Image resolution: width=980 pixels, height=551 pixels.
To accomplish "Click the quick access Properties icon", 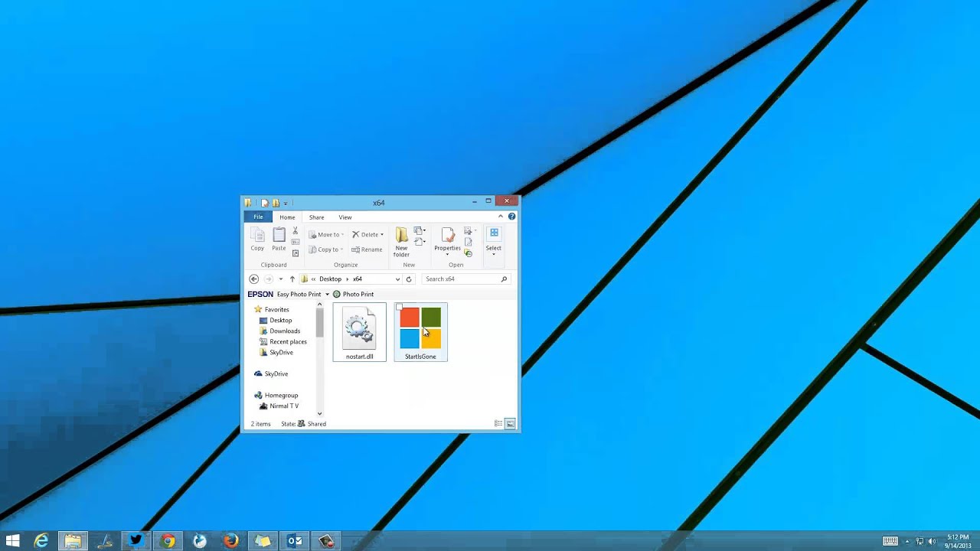I will point(264,203).
